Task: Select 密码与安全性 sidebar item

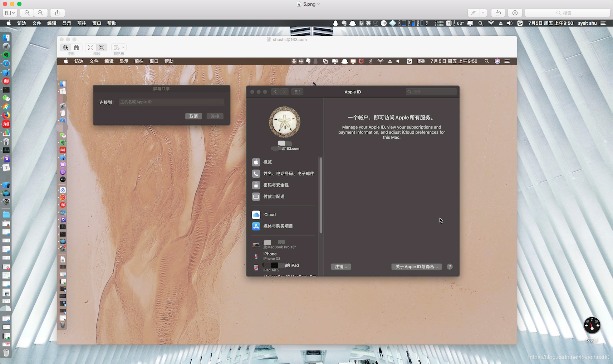Action: coord(283,185)
